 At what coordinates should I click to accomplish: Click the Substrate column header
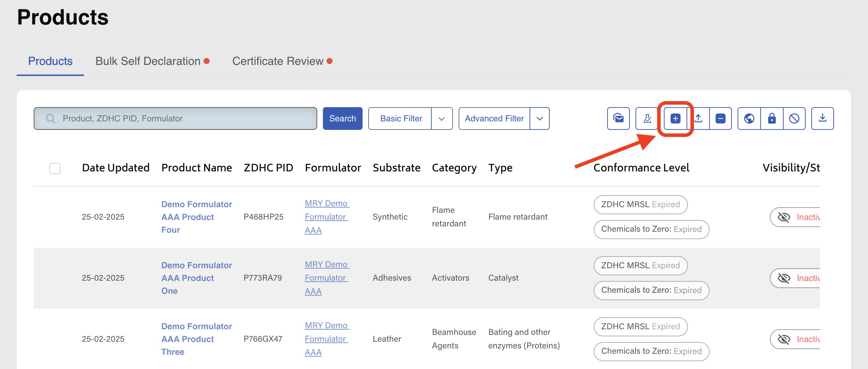coord(397,168)
